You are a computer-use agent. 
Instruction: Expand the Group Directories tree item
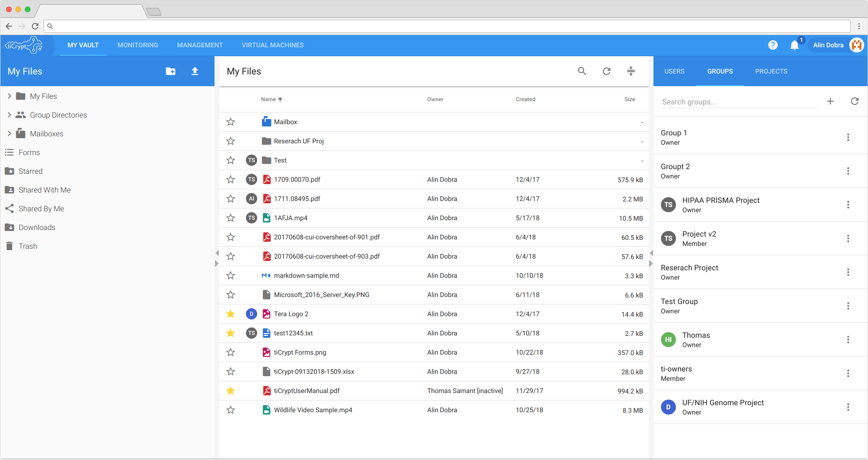(9, 115)
